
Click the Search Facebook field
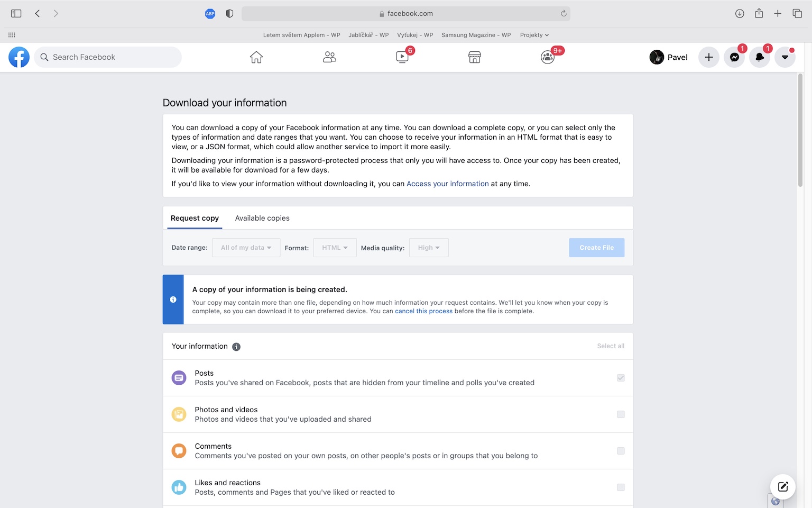coord(108,57)
